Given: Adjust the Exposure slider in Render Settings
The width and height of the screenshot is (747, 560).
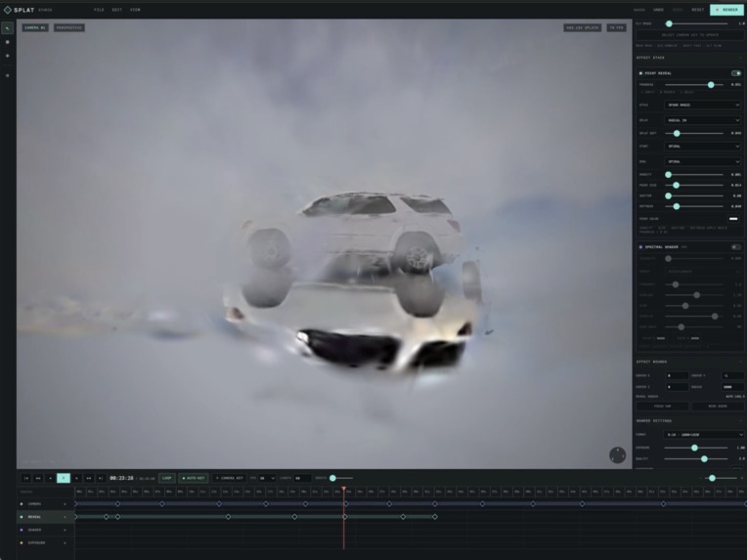Looking at the screenshot, I should click(x=694, y=448).
